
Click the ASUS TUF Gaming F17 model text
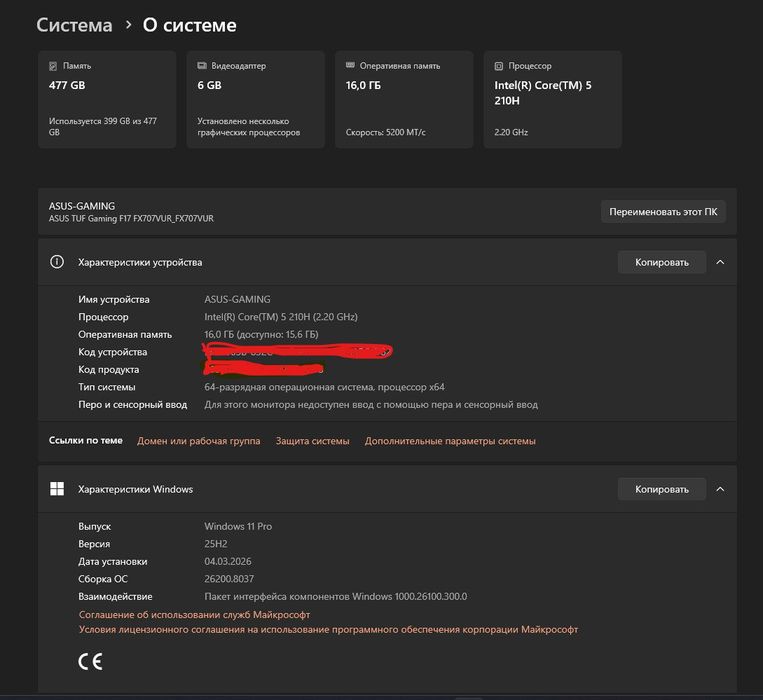(x=131, y=218)
